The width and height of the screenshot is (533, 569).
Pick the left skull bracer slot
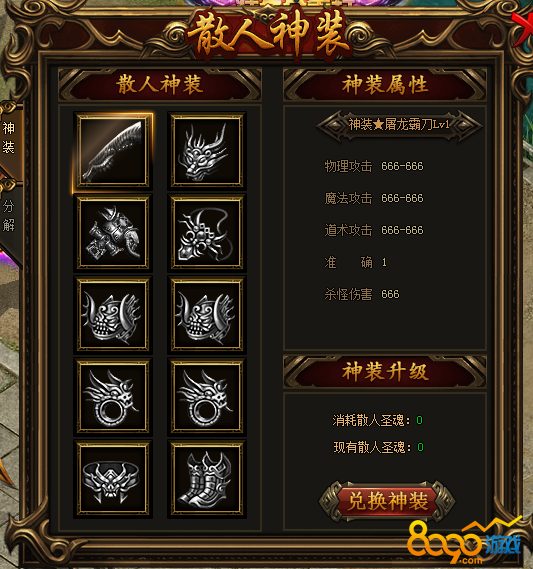[x=113, y=315]
